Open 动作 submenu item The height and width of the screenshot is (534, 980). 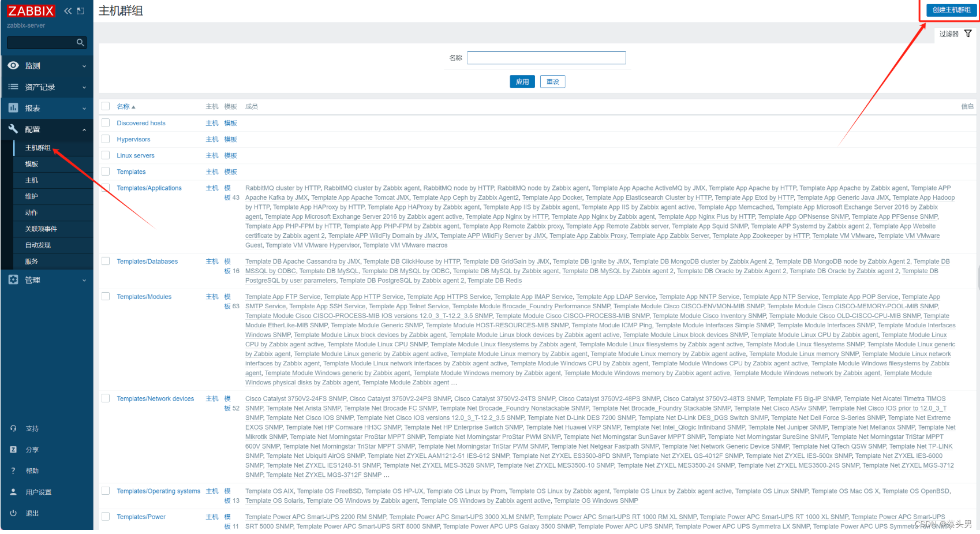(32, 212)
